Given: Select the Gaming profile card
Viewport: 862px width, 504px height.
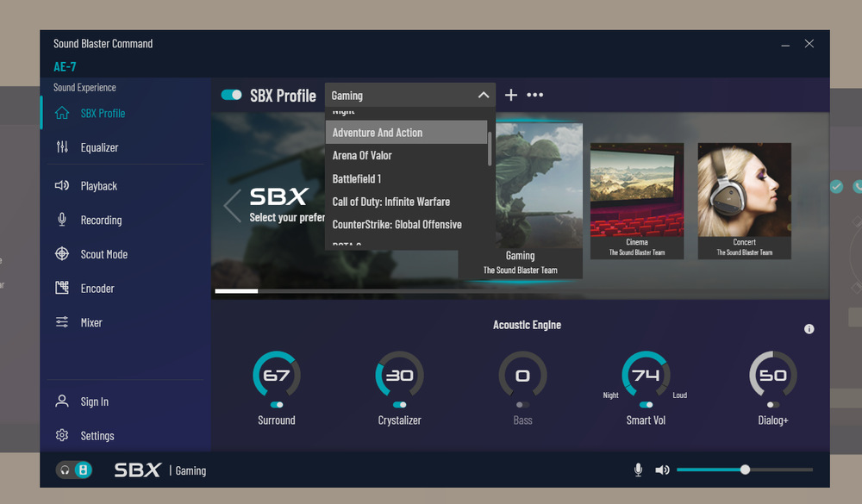Looking at the screenshot, I should pos(540,201).
